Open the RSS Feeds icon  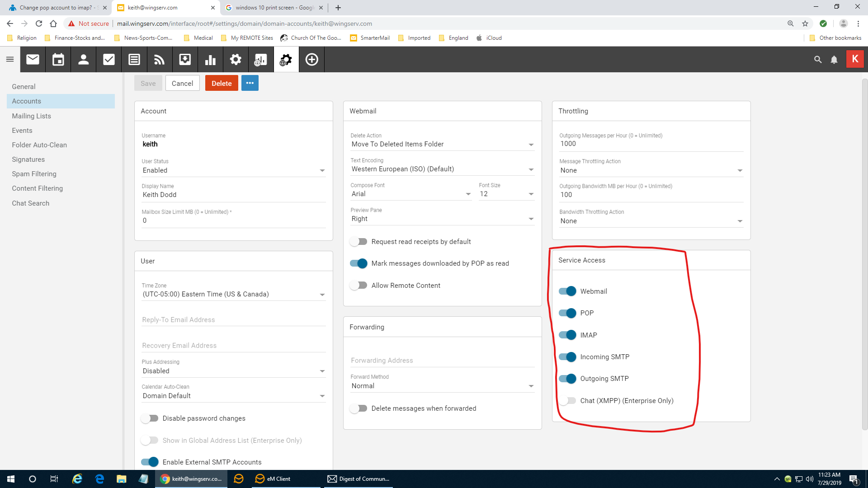159,59
